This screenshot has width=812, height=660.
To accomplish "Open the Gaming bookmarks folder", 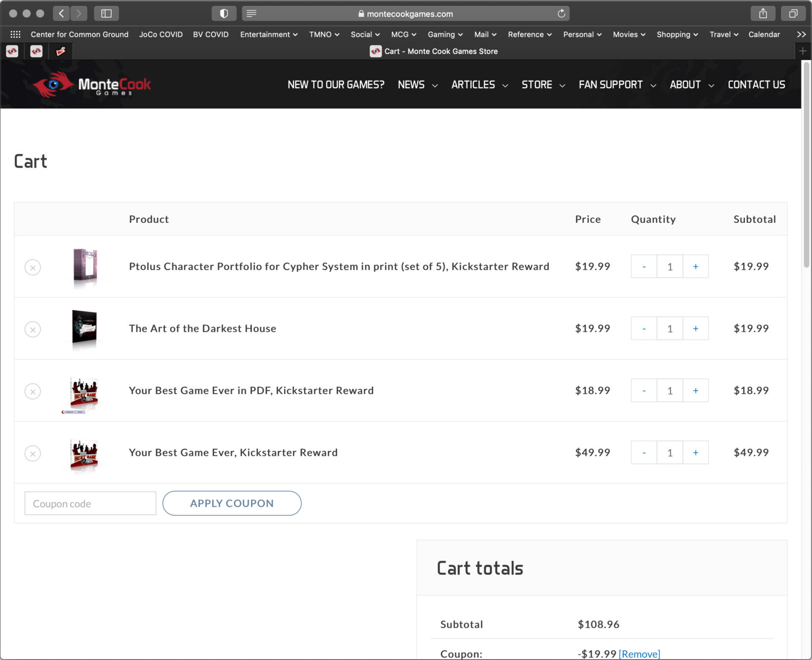I will (445, 35).
